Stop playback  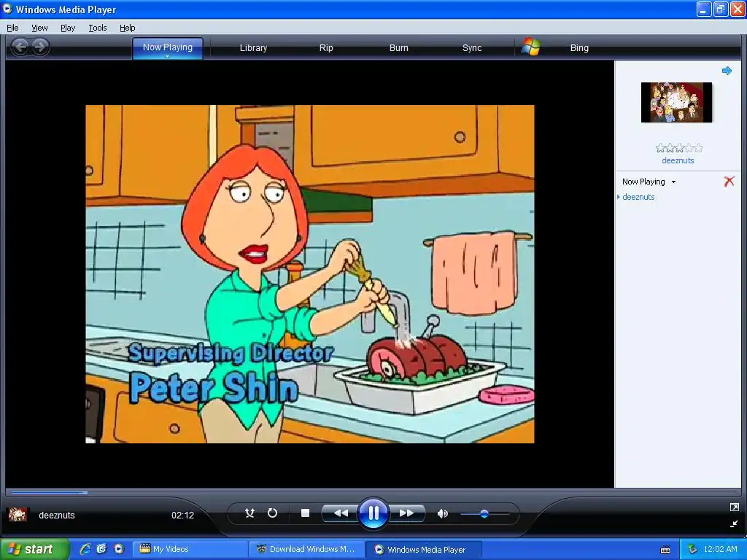[306, 513]
